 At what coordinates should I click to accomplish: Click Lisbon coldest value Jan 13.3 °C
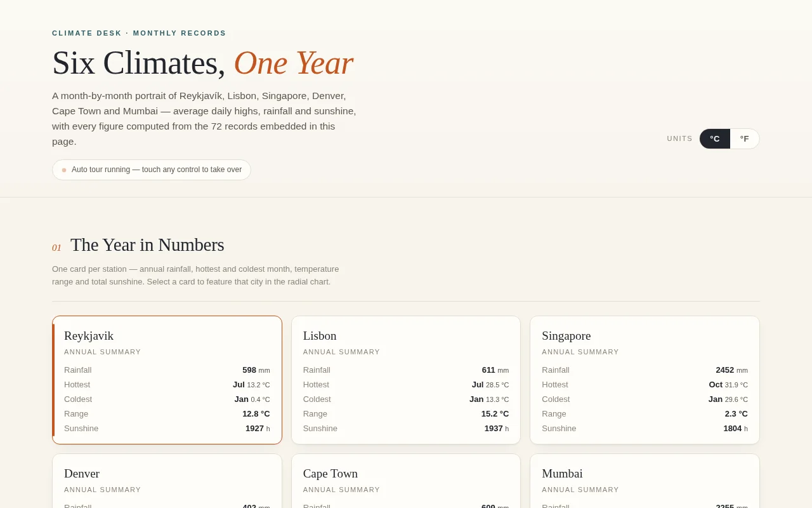coord(489,399)
